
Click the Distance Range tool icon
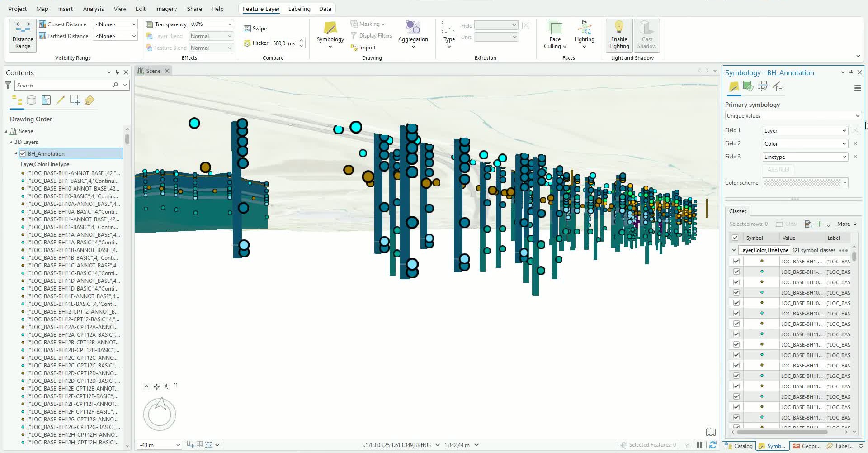(x=23, y=27)
